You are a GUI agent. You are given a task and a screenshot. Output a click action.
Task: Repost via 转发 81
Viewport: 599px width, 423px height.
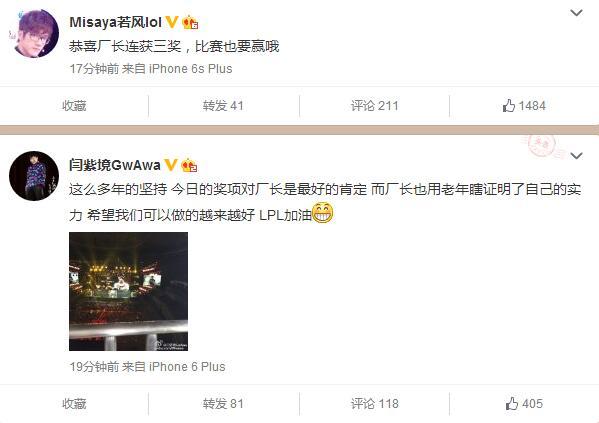(x=223, y=404)
